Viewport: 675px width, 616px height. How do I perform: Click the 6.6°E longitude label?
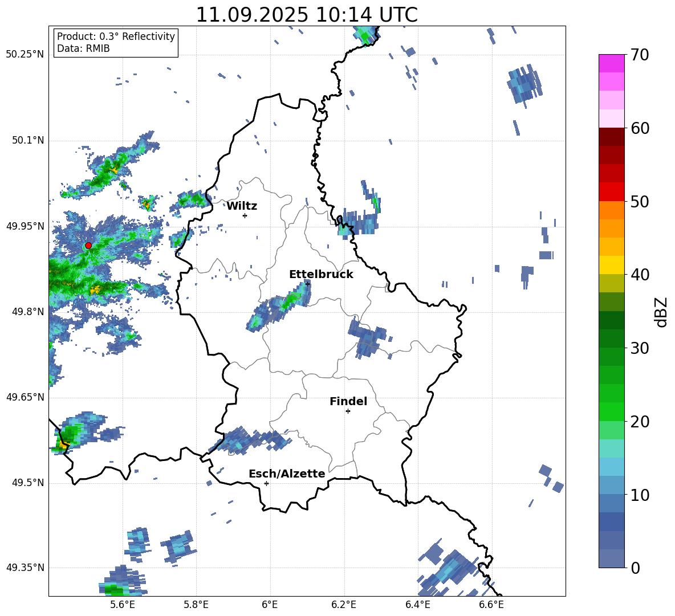(491, 605)
